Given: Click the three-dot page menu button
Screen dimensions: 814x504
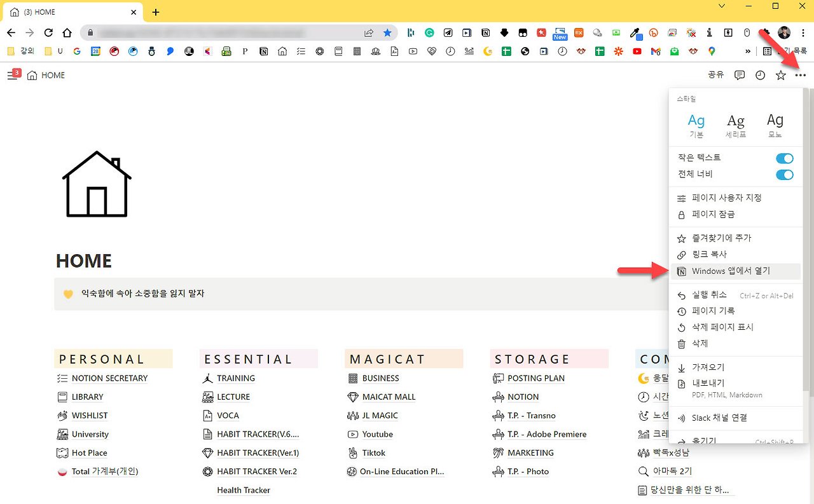Looking at the screenshot, I should (801, 75).
